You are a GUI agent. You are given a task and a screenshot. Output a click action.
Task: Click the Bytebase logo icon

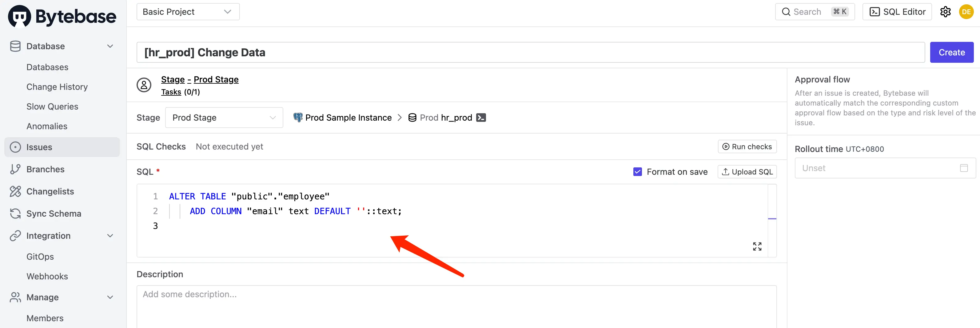click(19, 16)
